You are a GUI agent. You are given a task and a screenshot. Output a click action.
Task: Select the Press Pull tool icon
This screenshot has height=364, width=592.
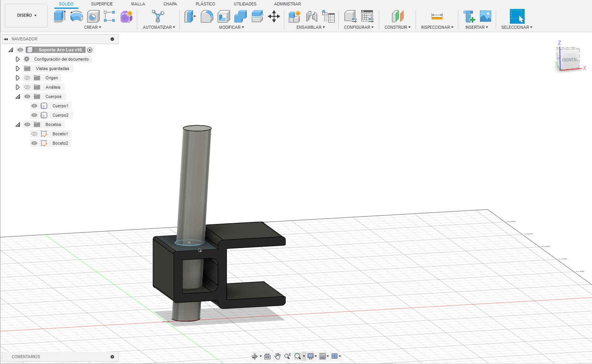click(190, 16)
